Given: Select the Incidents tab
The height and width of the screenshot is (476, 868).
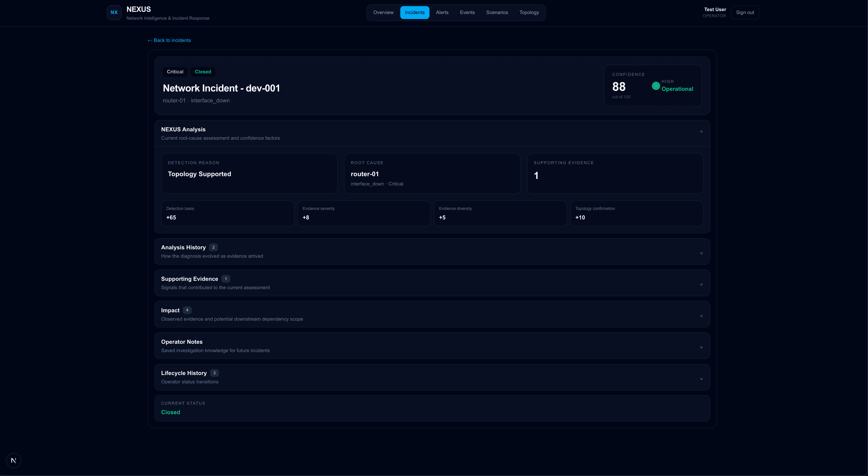Looking at the screenshot, I should (415, 12).
